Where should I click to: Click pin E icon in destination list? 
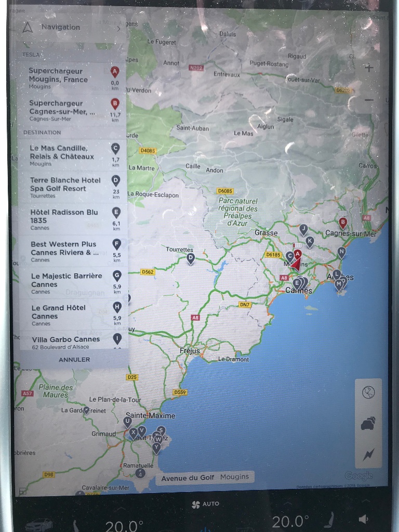(116, 212)
